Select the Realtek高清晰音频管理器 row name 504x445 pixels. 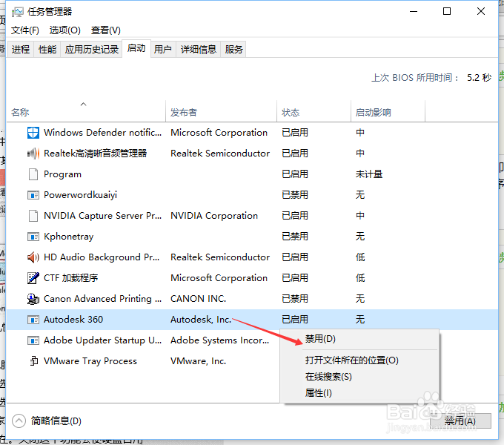click(x=95, y=154)
